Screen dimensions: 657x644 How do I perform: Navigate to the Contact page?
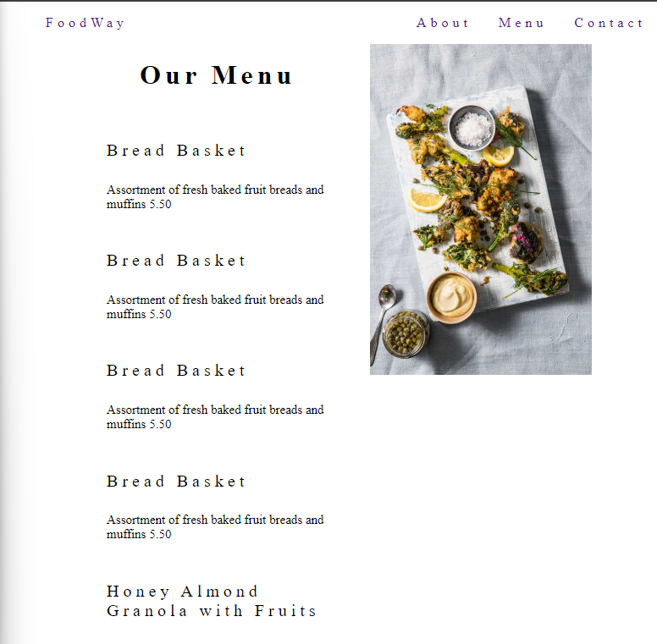(609, 23)
